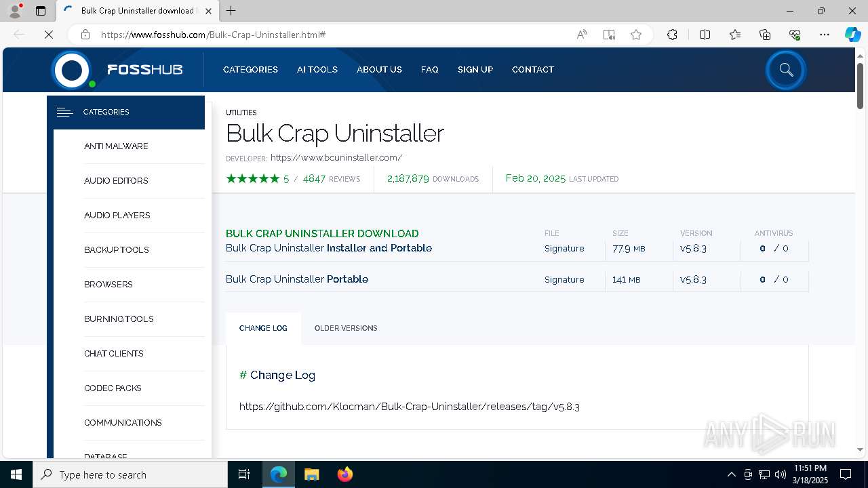Select the BROWSERS category
Screen dimensions: 868x488
pos(108,285)
